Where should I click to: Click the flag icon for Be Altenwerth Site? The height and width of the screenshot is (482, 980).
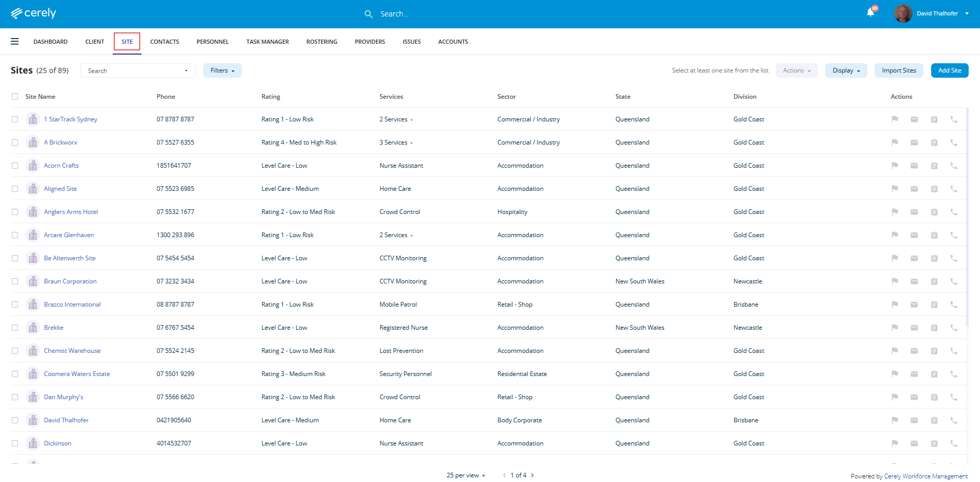[x=895, y=258]
